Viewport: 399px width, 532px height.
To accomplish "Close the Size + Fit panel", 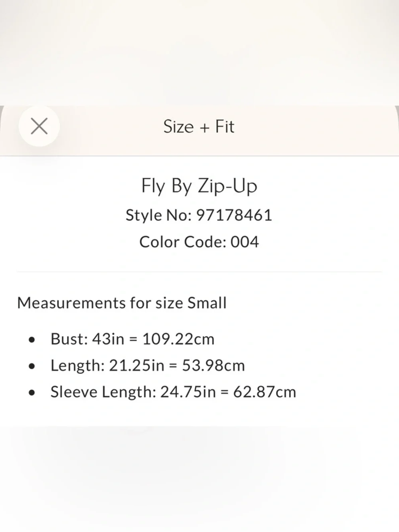I will point(39,126).
